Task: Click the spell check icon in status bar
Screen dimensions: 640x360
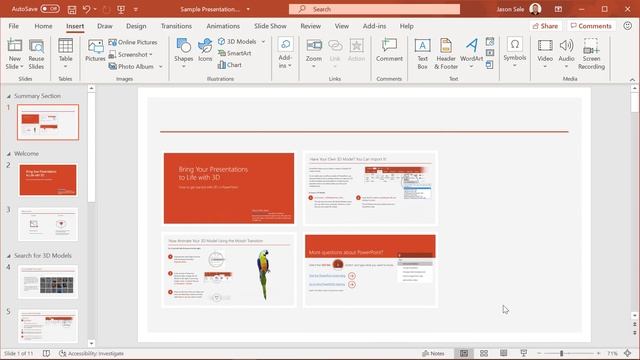Action: click(46, 353)
